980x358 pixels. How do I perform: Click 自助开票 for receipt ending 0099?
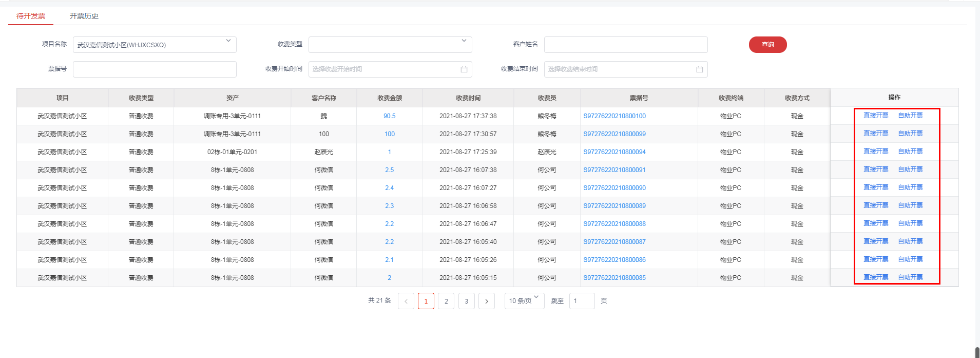click(910, 134)
